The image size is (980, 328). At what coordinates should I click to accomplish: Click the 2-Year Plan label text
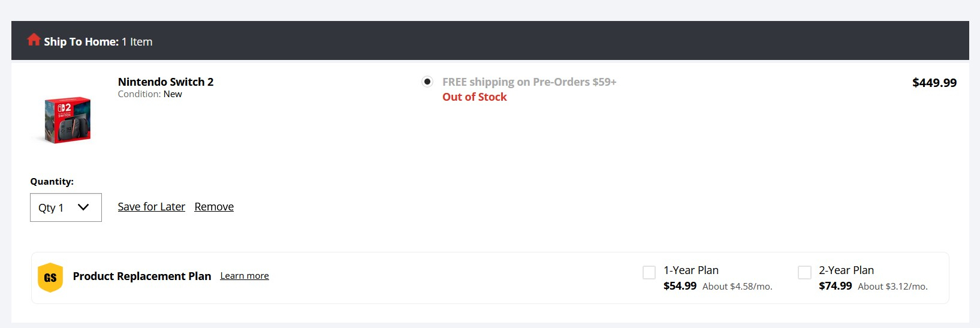pos(846,270)
